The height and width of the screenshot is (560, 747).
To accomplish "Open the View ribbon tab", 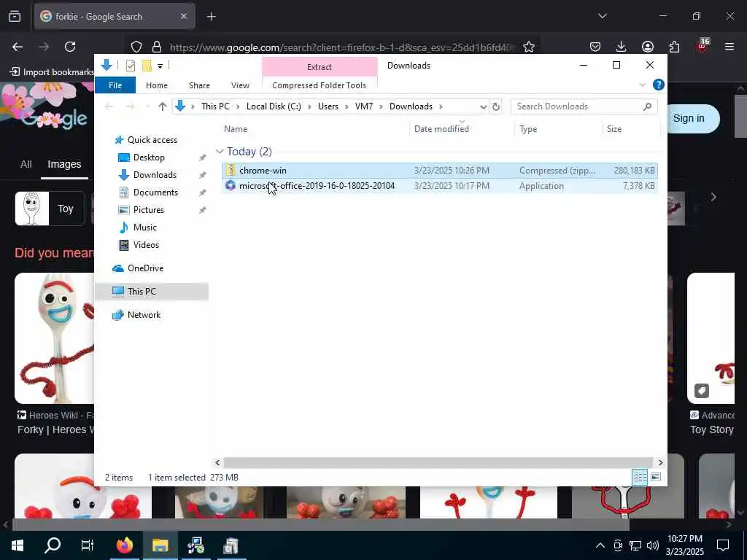I will pos(240,85).
